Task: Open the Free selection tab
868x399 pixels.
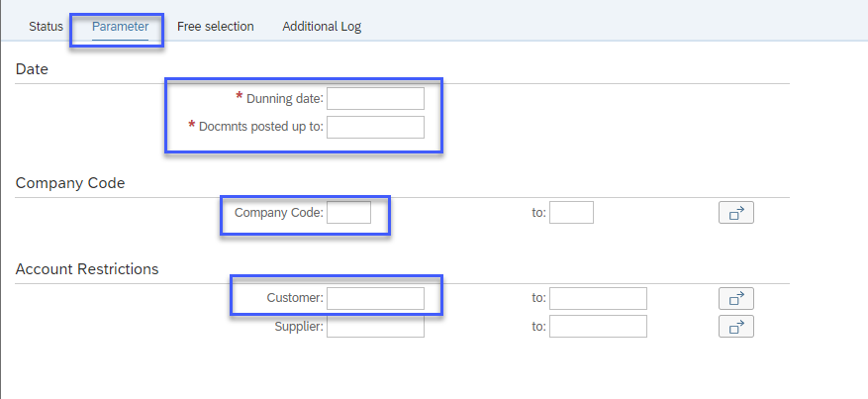Action: 216,27
